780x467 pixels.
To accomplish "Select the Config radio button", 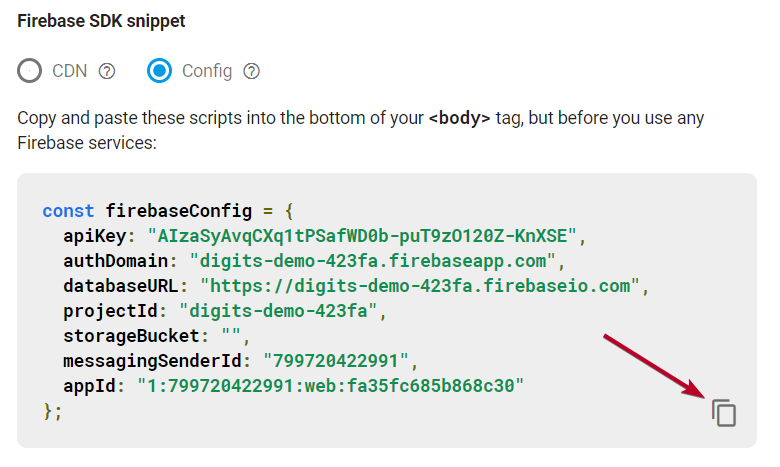I will tap(159, 71).
